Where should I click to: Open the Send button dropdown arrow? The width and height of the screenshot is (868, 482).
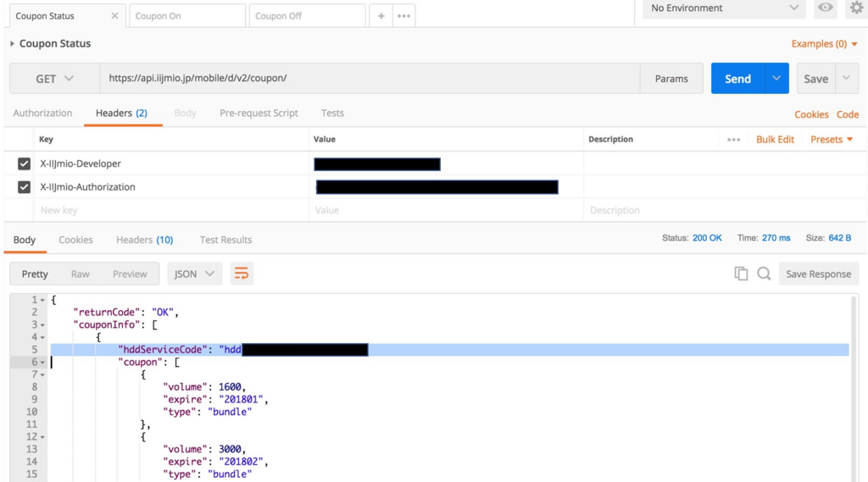pyautogui.click(x=776, y=78)
